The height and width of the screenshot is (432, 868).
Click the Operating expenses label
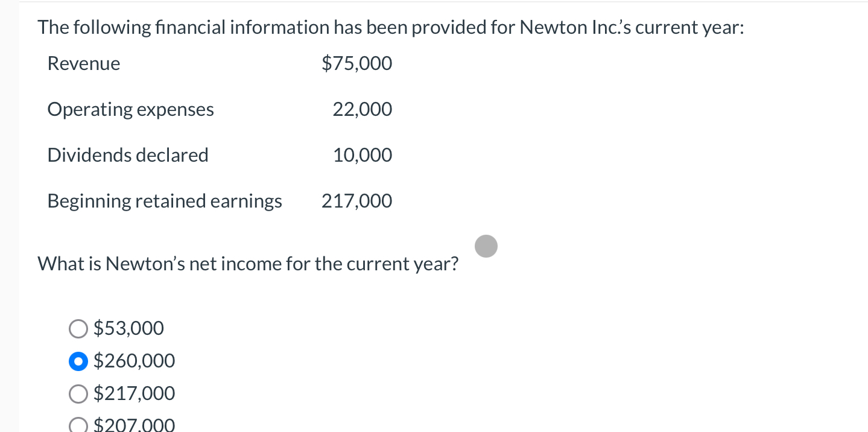pyautogui.click(x=130, y=110)
